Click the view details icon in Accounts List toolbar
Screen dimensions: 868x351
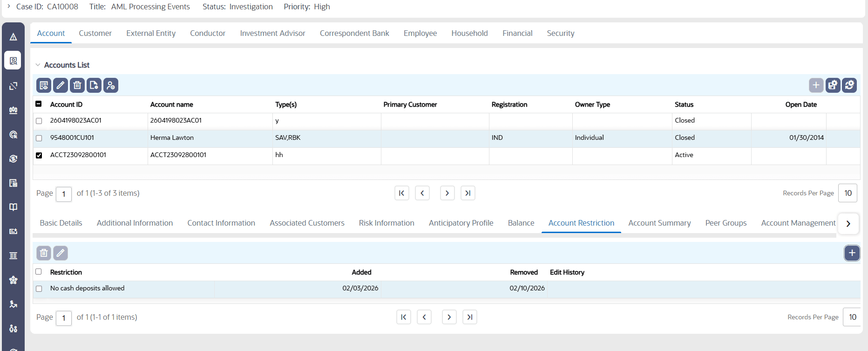point(44,85)
